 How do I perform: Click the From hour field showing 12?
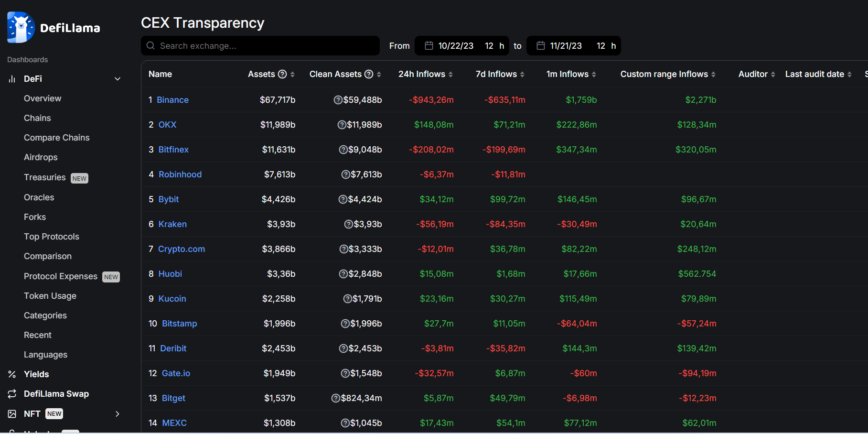[489, 46]
